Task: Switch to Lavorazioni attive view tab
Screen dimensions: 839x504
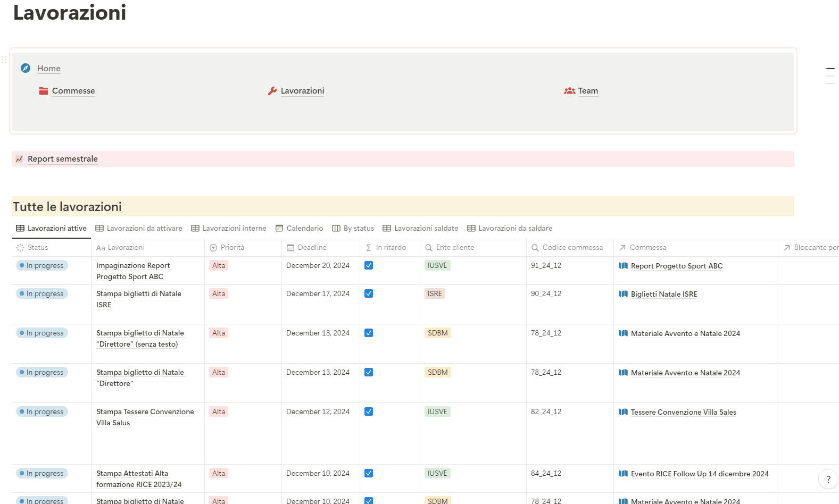Action: [x=51, y=228]
